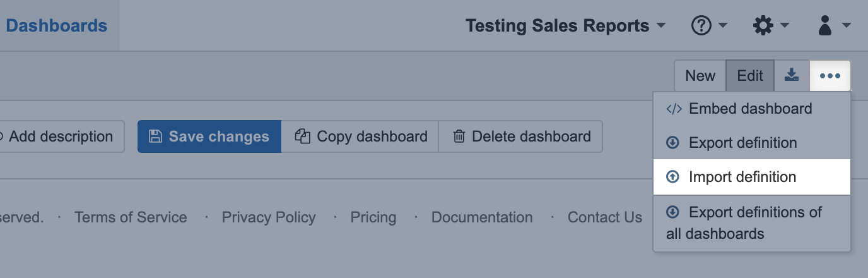Viewport: 868px width, 278px height.
Task: Open the user profile menu
Action: [833, 26]
